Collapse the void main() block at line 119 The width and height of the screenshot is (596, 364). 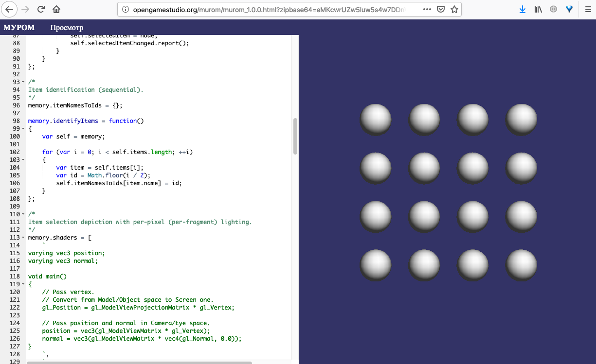tap(24, 284)
